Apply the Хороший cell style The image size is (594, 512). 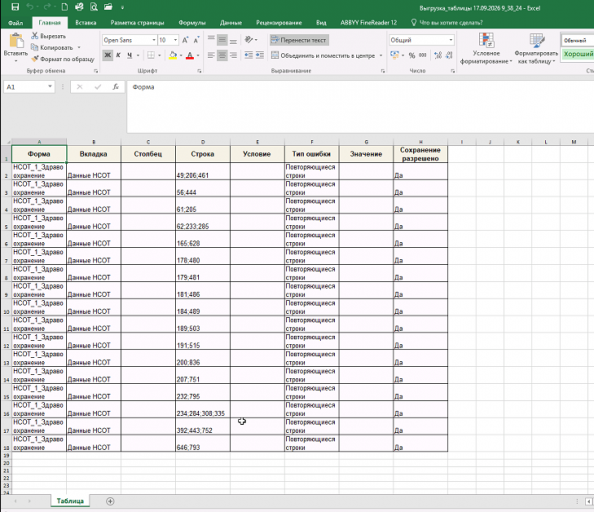577,54
